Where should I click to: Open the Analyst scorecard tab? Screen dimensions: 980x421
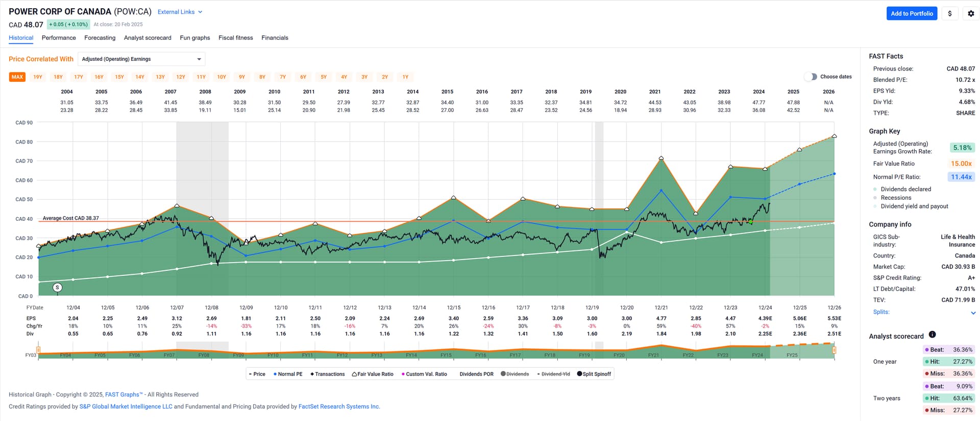tap(148, 38)
